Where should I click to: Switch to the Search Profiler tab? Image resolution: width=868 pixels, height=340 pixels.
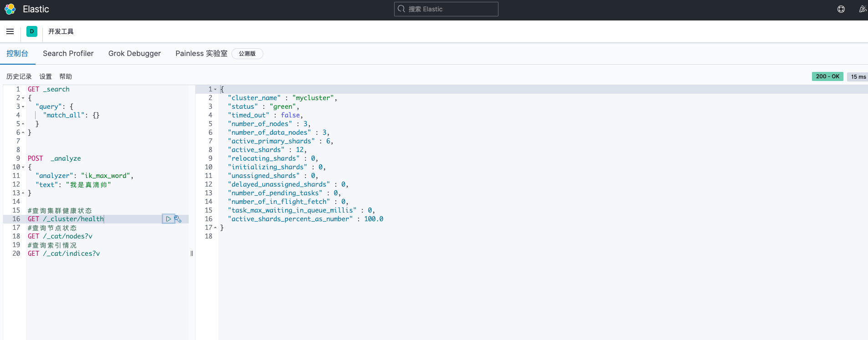pos(68,53)
